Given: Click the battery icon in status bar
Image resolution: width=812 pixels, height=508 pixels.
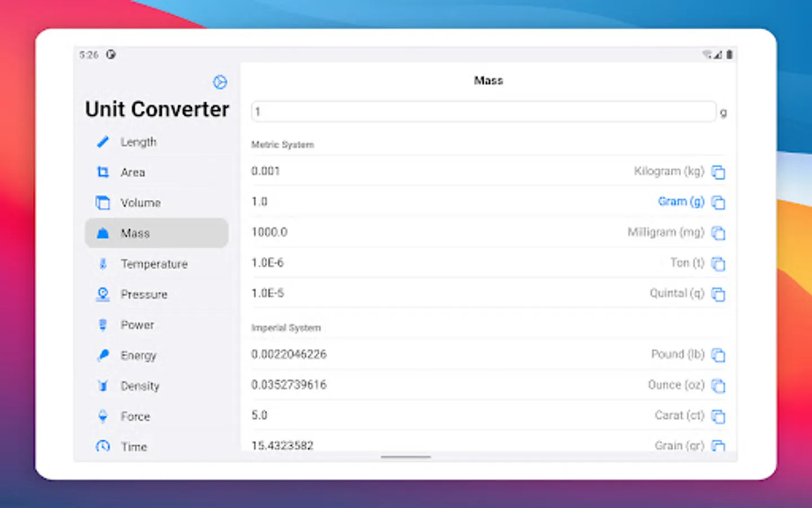Looking at the screenshot, I should 729,54.
